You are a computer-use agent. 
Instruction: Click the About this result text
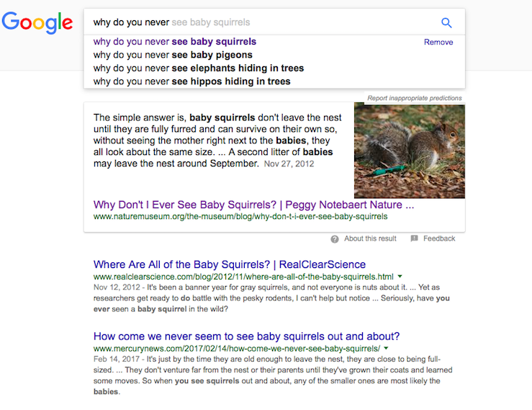point(370,239)
